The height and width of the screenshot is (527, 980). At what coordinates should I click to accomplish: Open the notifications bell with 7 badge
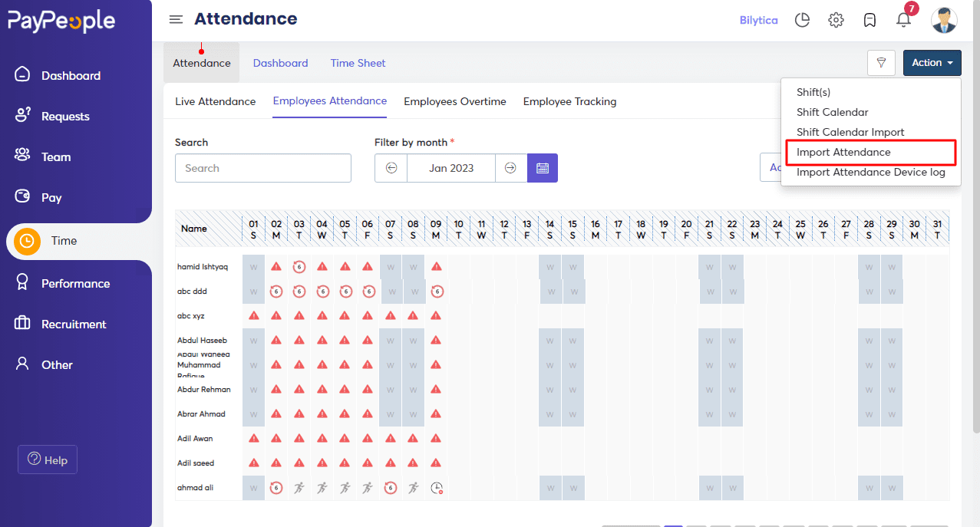click(904, 19)
